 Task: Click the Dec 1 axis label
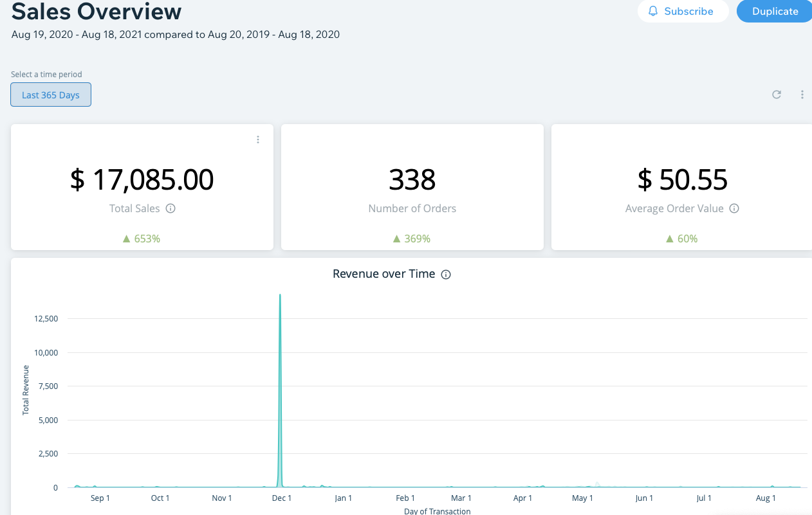click(282, 498)
